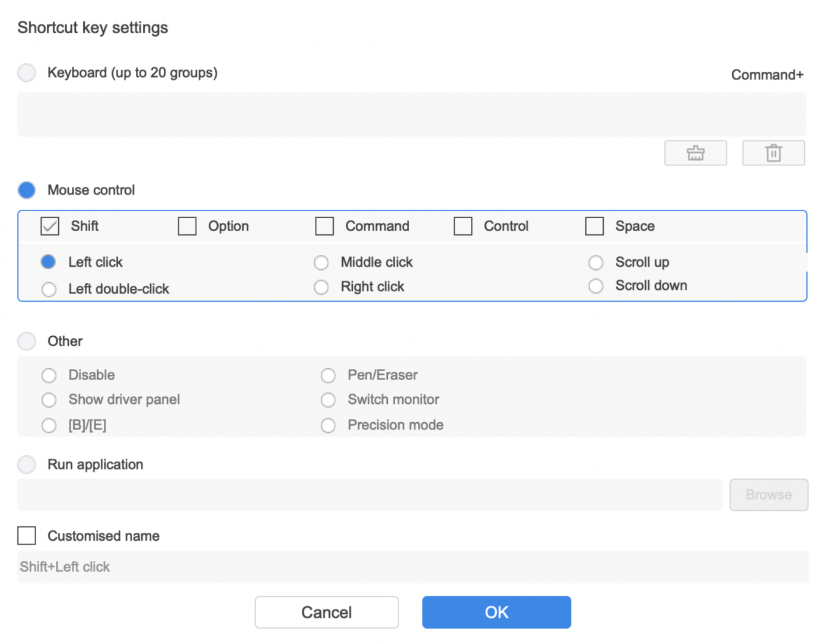
Task: Uncheck the Shift modifier checkbox
Action: tap(50, 226)
